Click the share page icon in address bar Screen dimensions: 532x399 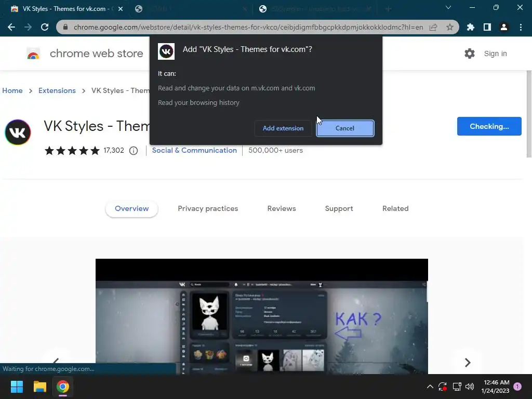click(433, 27)
